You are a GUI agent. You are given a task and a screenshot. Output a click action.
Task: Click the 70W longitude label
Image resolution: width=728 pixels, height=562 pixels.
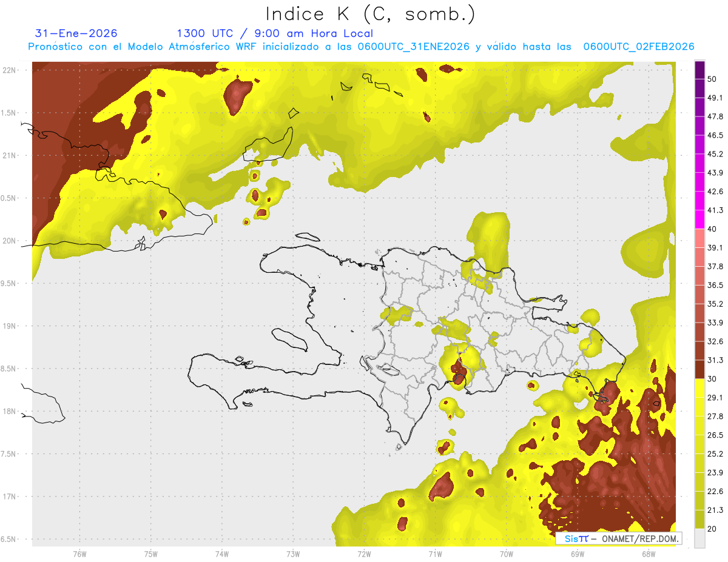pos(507,554)
